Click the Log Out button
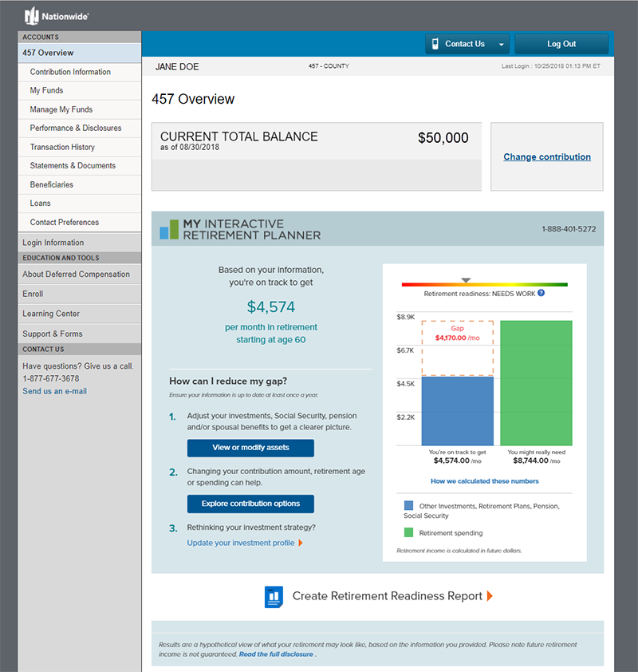638x672 pixels. [561, 44]
